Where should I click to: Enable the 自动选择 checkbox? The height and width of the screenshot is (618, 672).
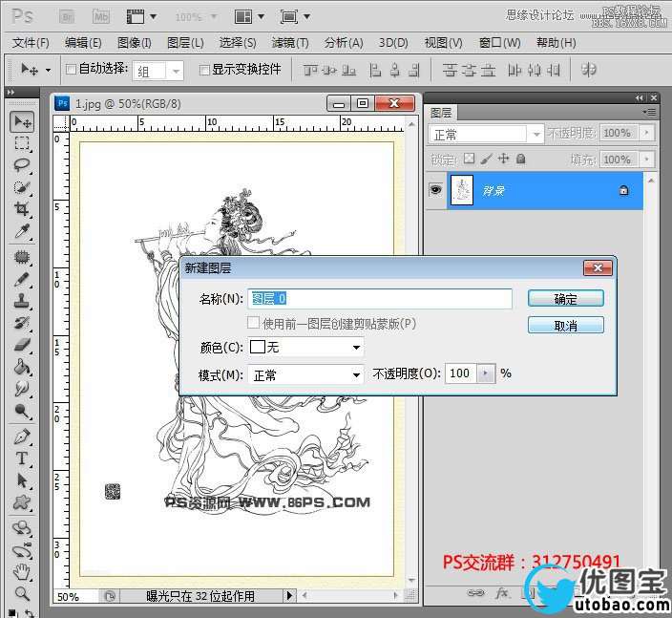click(x=72, y=69)
